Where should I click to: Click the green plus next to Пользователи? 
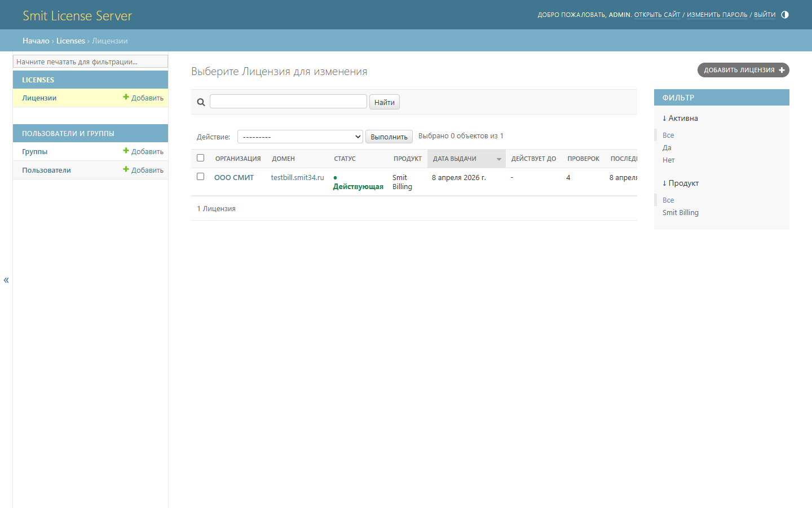tap(126, 169)
